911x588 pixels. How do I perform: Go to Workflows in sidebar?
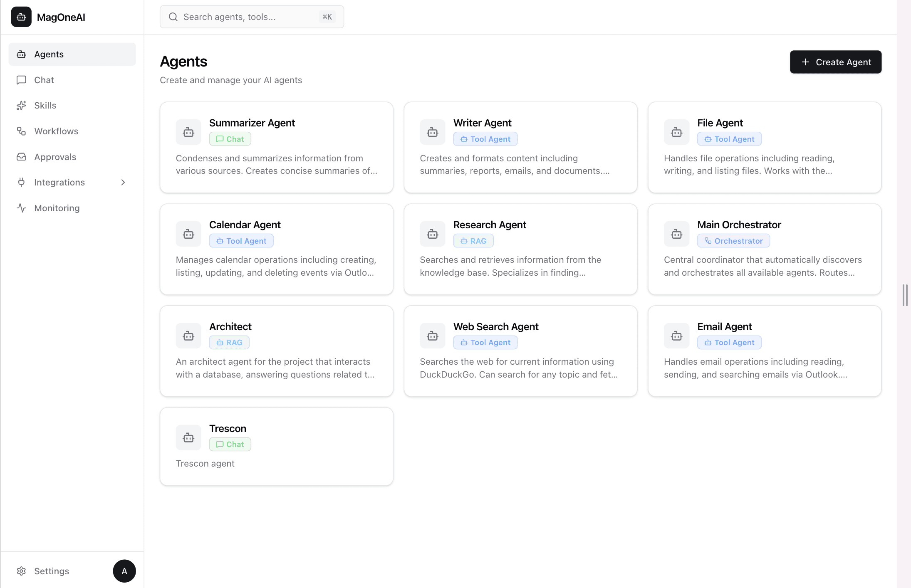click(56, 131)
